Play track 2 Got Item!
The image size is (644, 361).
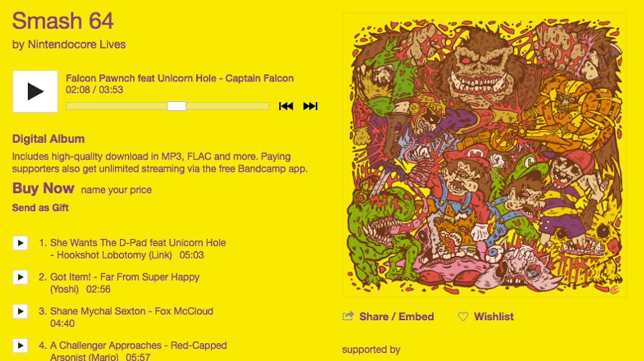(x=20, y=277)
